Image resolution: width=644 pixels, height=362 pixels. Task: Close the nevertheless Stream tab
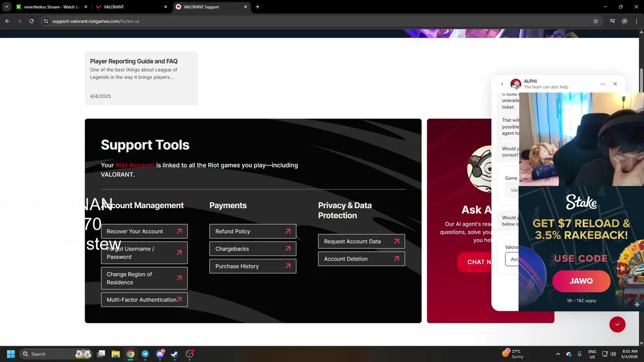86,7
